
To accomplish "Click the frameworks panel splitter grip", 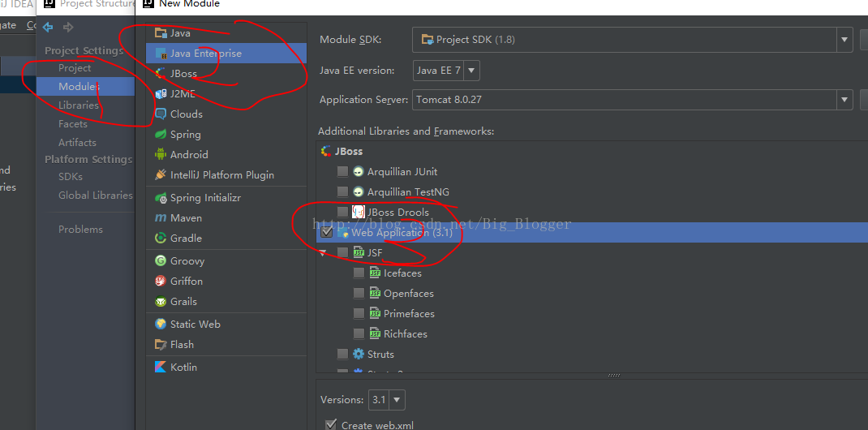I will [x=614, y=375].
